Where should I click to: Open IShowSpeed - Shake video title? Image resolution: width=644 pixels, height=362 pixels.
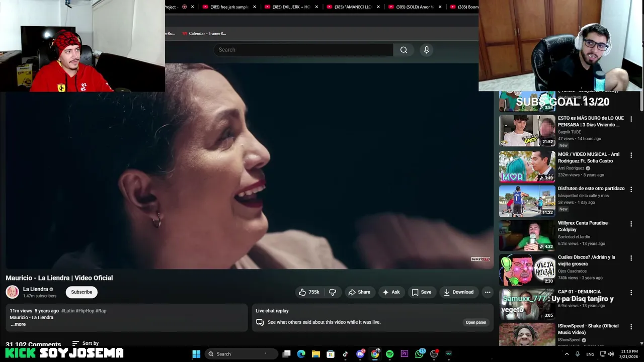(588, 329)
